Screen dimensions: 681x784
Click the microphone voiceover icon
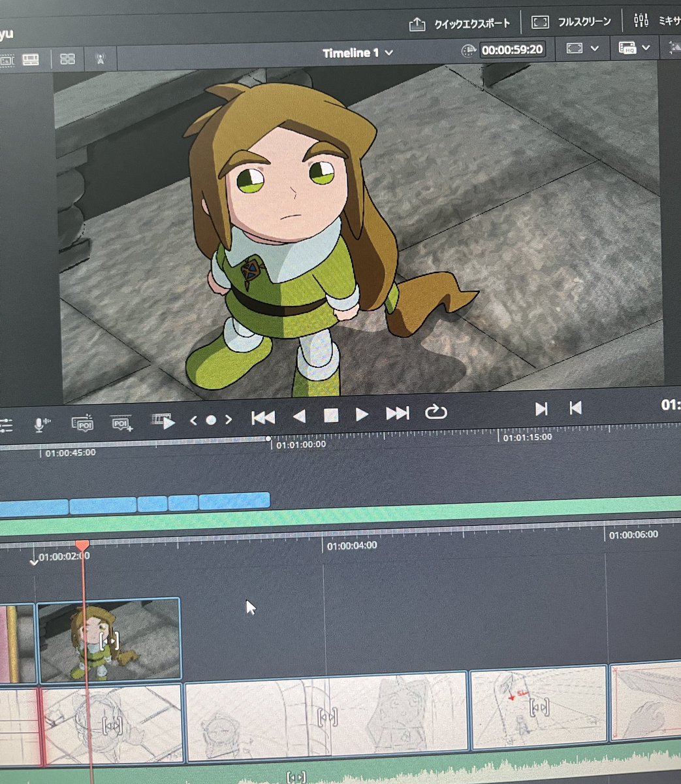(x=41, y=425)
